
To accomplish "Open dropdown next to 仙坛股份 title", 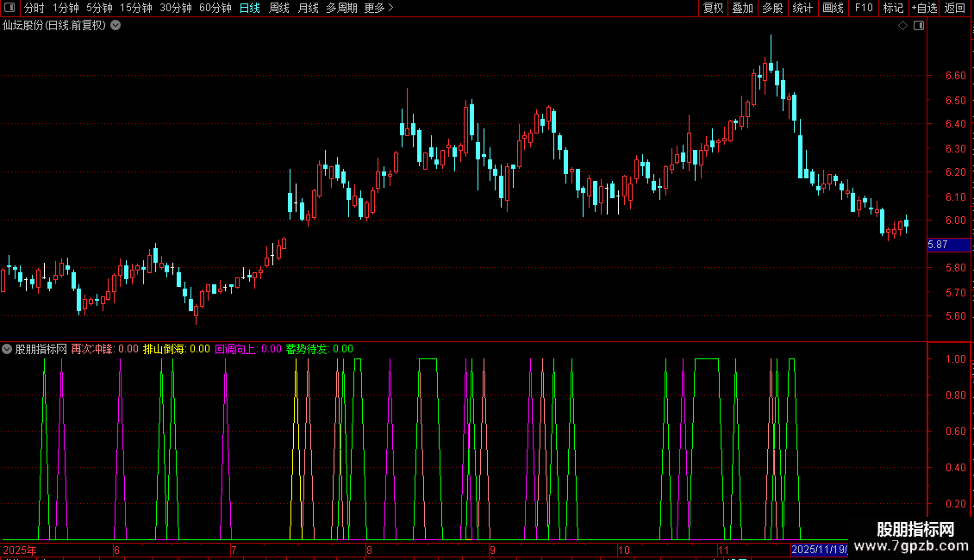I will point(116,26).
